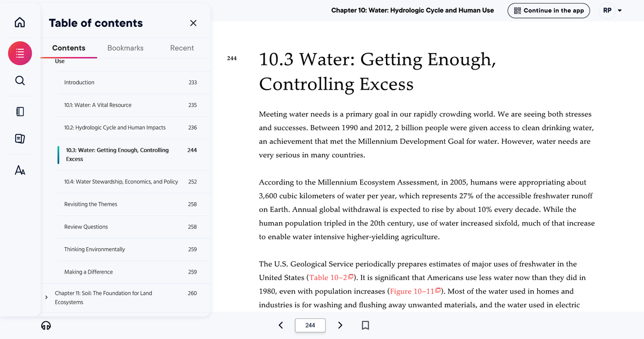Click the page number input field
This screenshot has width=644, height=339.
tap(310, 325)
